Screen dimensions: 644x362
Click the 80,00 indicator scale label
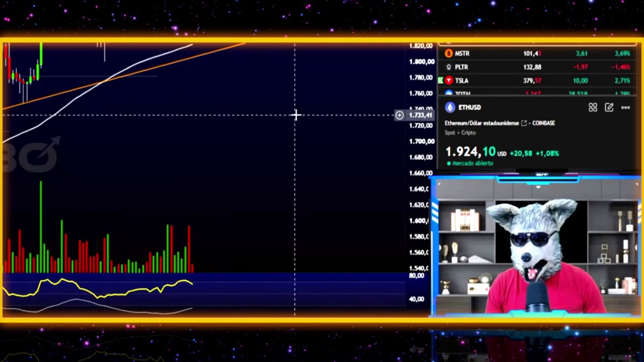(416, 276)
